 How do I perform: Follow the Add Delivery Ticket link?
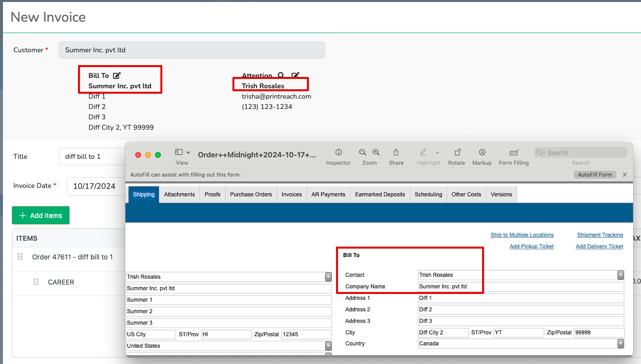600,246
